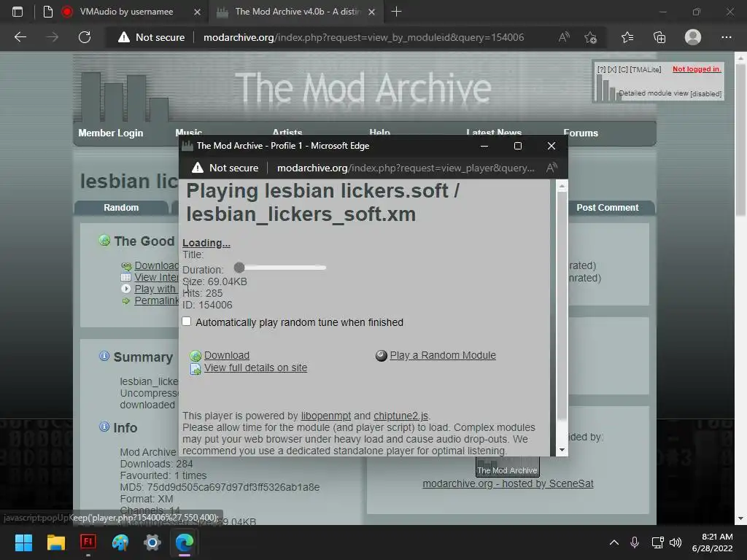Open volume control in system tray
Screen dimensions: 747x560
click(x=676, y=542)
